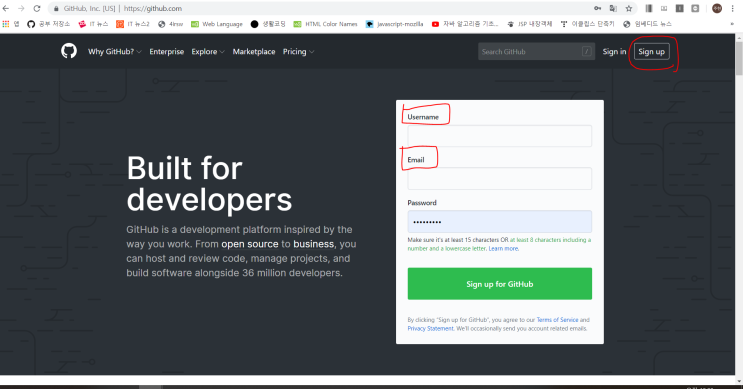
Task: Open the Chrome three-dot menu
Action: 733,9
